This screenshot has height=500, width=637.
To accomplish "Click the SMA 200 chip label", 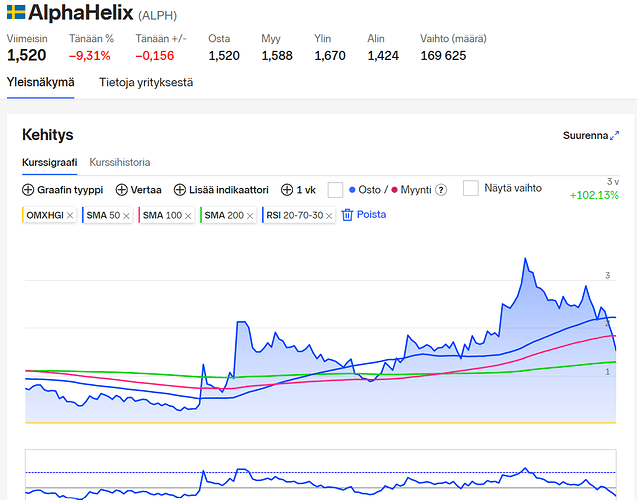I will [x=224, y=215].
